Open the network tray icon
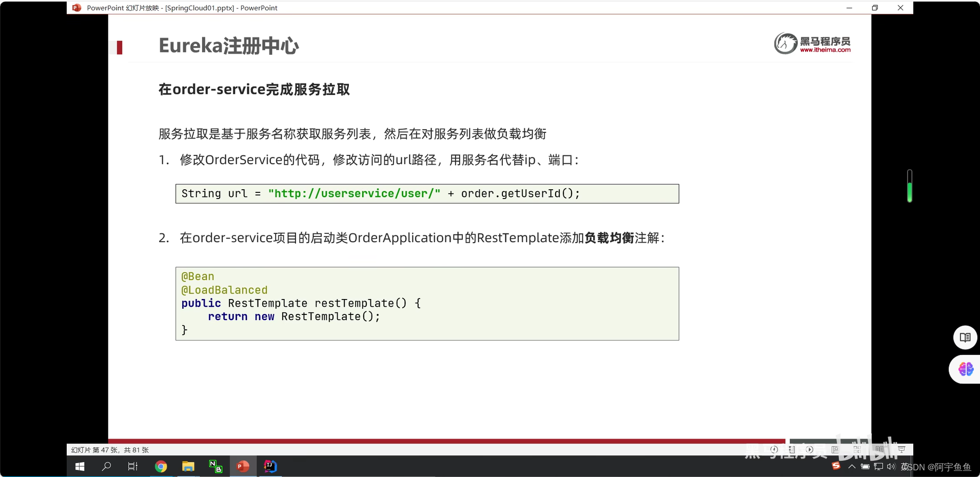This screenshot has width=980, height=477. pos(878,467)
